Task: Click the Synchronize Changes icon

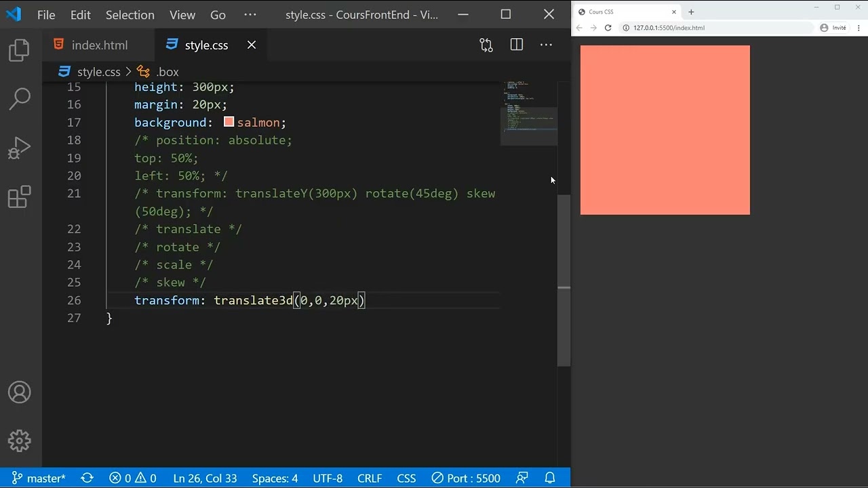Action: pos(87,478)
